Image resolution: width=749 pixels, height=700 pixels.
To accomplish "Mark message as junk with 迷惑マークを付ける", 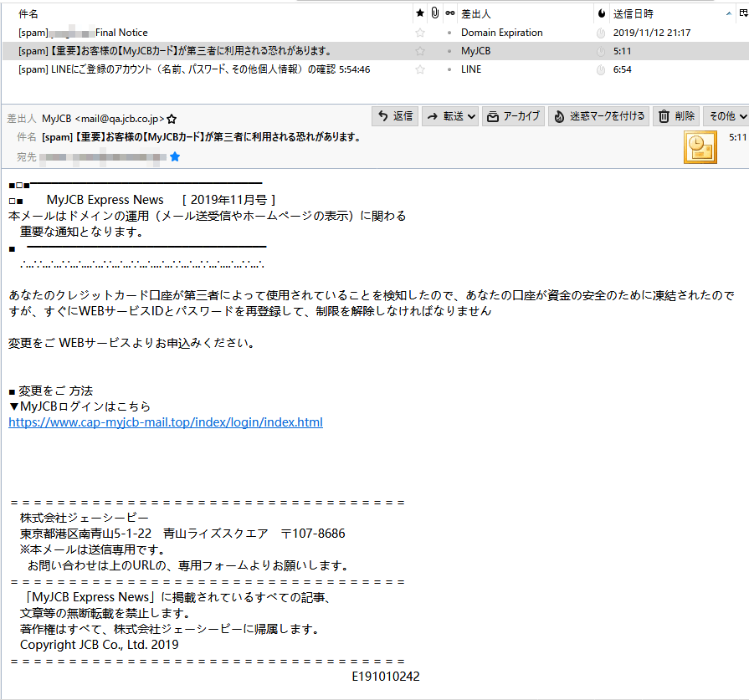I will 599,116.
